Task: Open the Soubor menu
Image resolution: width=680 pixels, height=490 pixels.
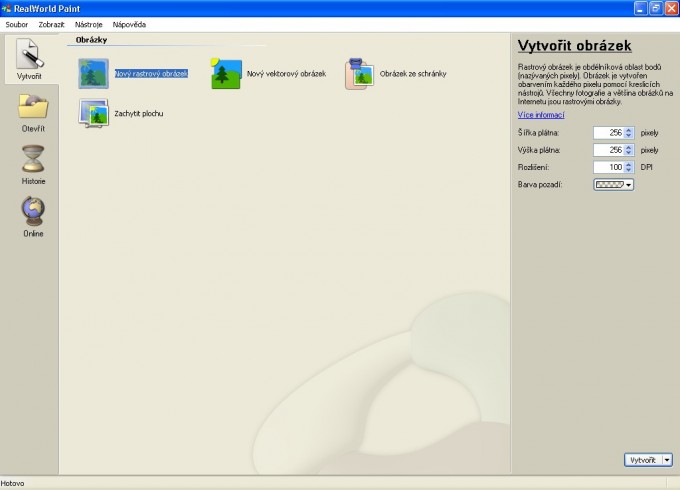Action: tap(16, 25)
